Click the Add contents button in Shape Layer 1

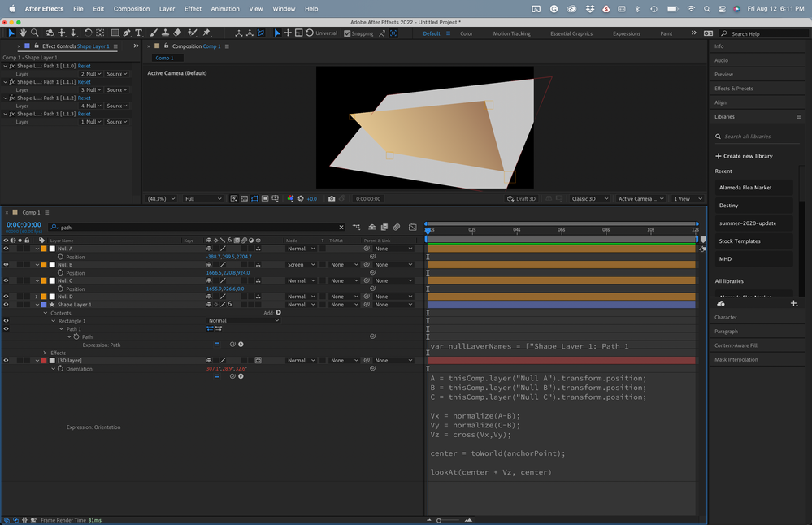click(x=278, y=312)
